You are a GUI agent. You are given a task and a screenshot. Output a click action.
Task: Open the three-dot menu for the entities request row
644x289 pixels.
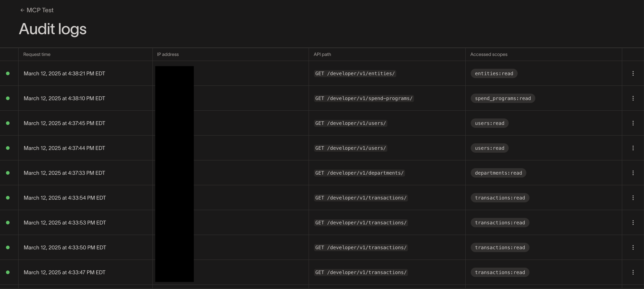tap(633, 73)
